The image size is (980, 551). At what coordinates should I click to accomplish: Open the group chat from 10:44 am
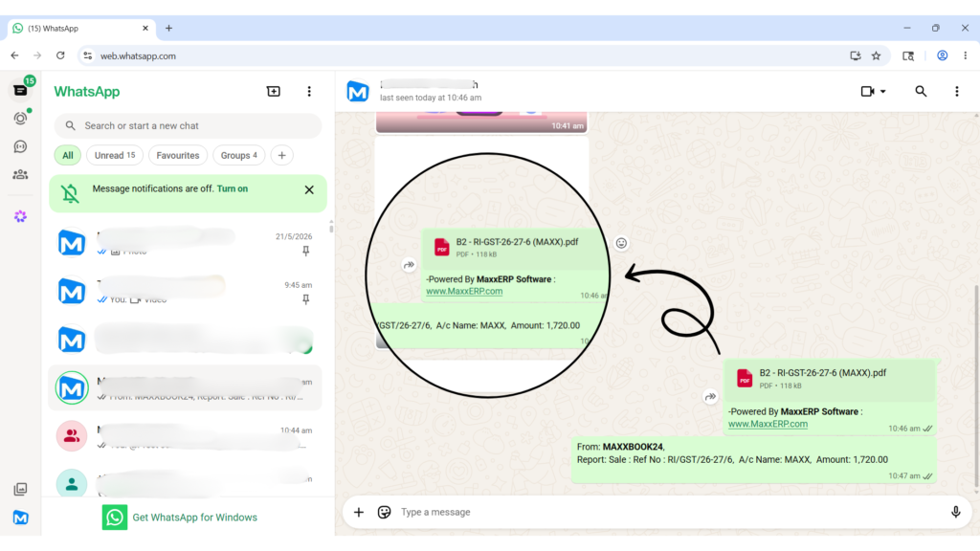tap(185, 436)
